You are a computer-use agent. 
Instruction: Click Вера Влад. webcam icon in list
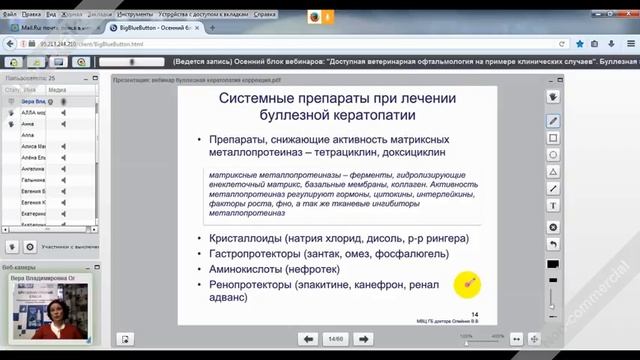[x=51, y=102]
